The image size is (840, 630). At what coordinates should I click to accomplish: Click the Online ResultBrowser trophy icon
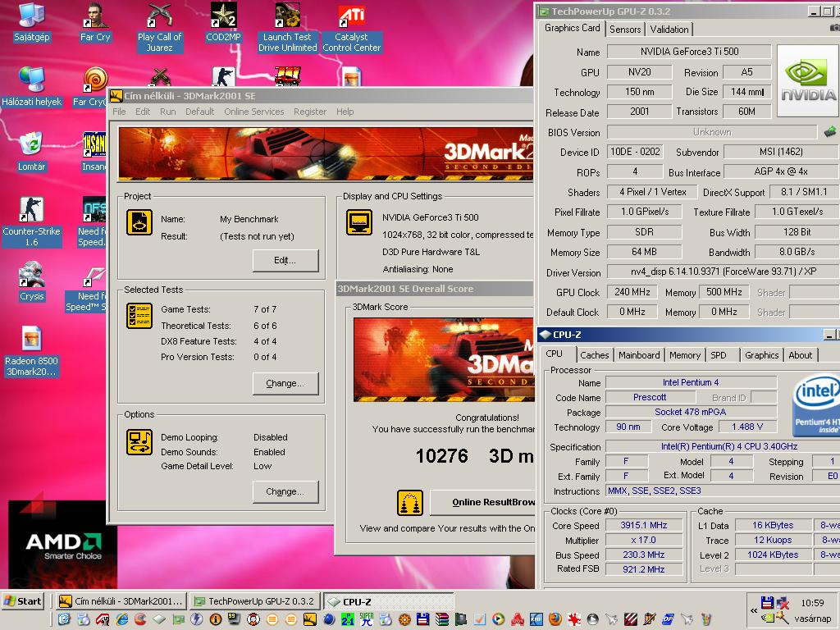[410, 503]
